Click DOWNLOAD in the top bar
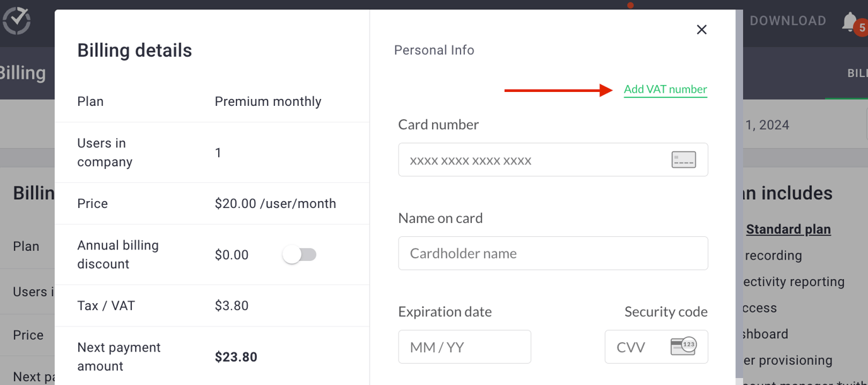 click(x=787, y=20)
